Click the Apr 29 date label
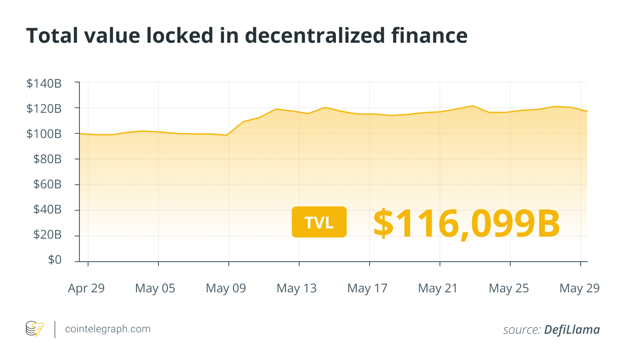The width and height of the screenshot is (626, 364). pyautogui.click(x=86, y=288)
